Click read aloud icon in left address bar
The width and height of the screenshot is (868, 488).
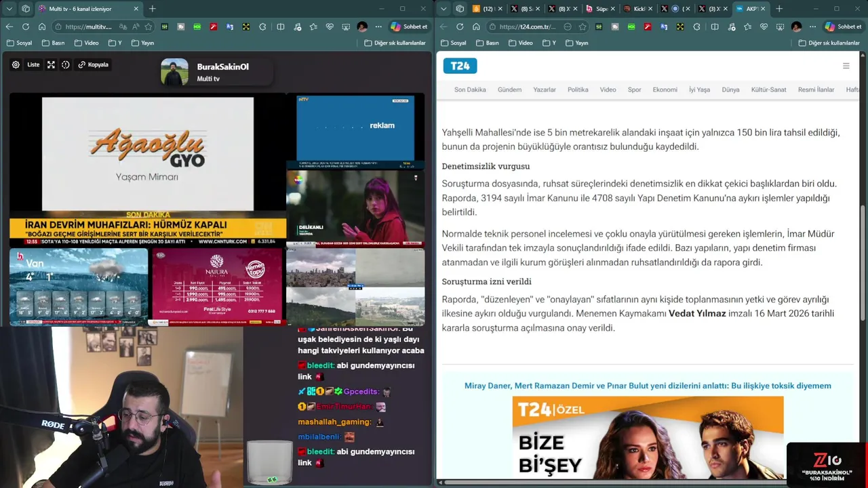pyautogui.click(x=136, y=26)
